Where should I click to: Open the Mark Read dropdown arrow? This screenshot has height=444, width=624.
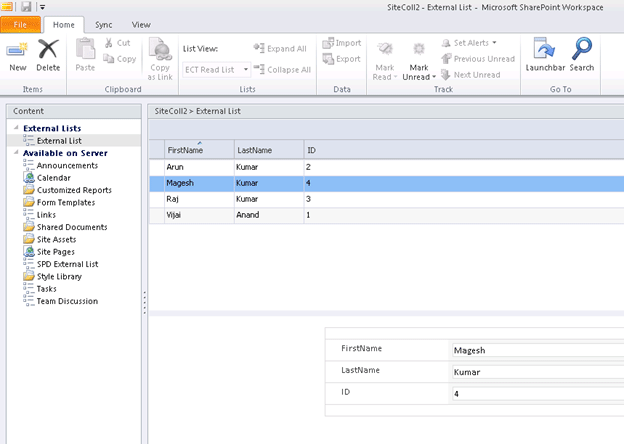click(x=396, y=77)
